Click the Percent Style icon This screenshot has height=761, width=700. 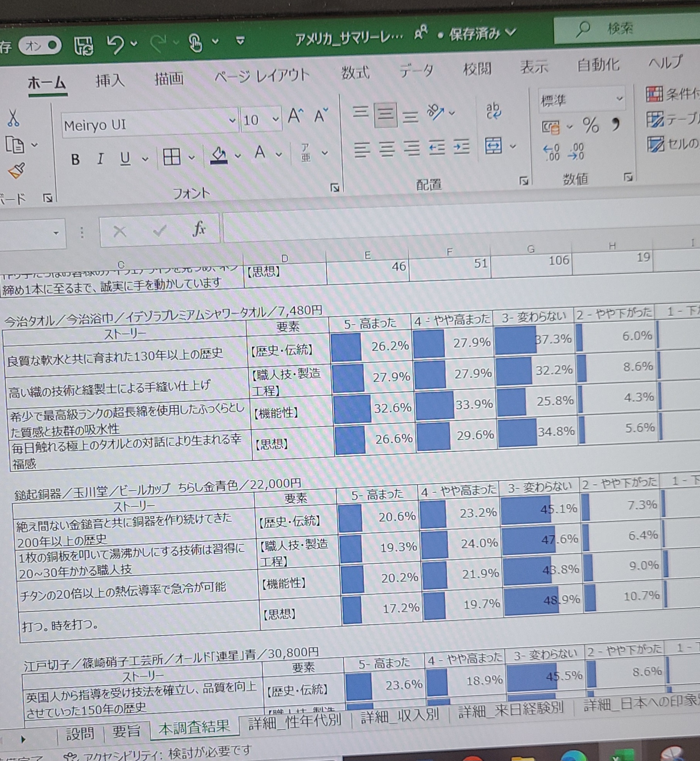pos(591,125)
